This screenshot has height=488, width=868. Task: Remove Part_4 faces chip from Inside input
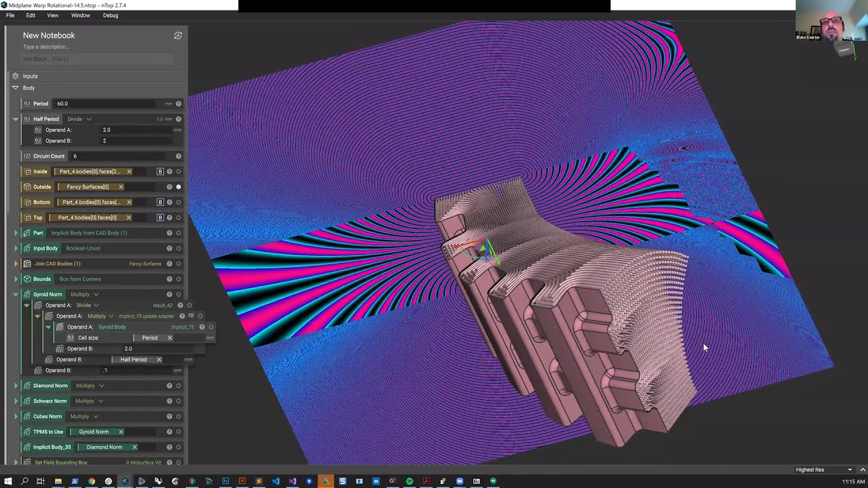tap(129, 171)
